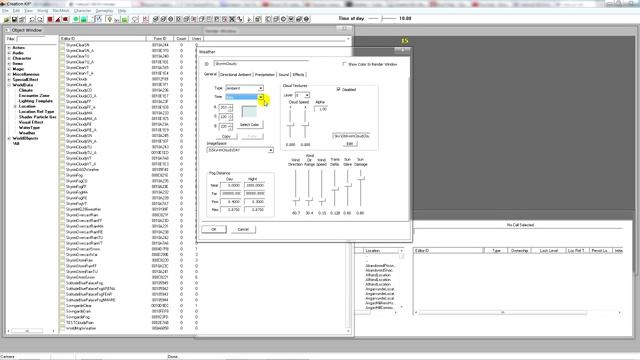Select Climate in the WorldData tree
The height and width of the screenshot is (360, 640).
click(x=26, y=90)
